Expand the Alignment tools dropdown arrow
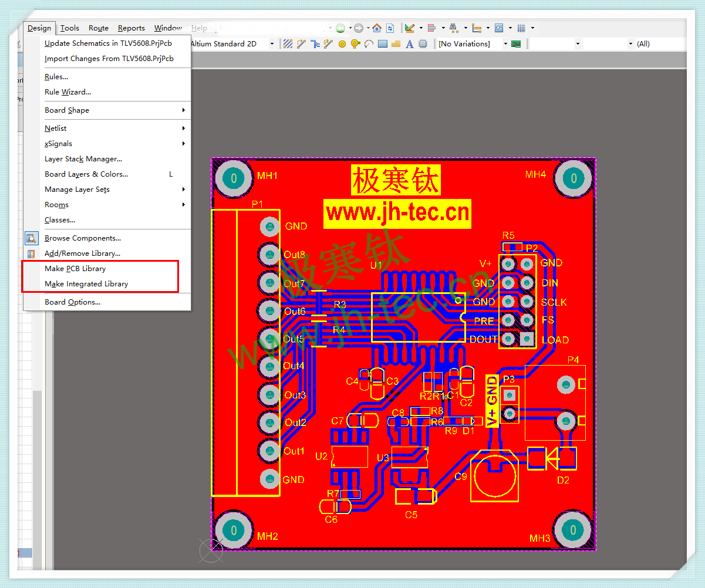Viewport: 705px width, 588px height. click(443, 28)
